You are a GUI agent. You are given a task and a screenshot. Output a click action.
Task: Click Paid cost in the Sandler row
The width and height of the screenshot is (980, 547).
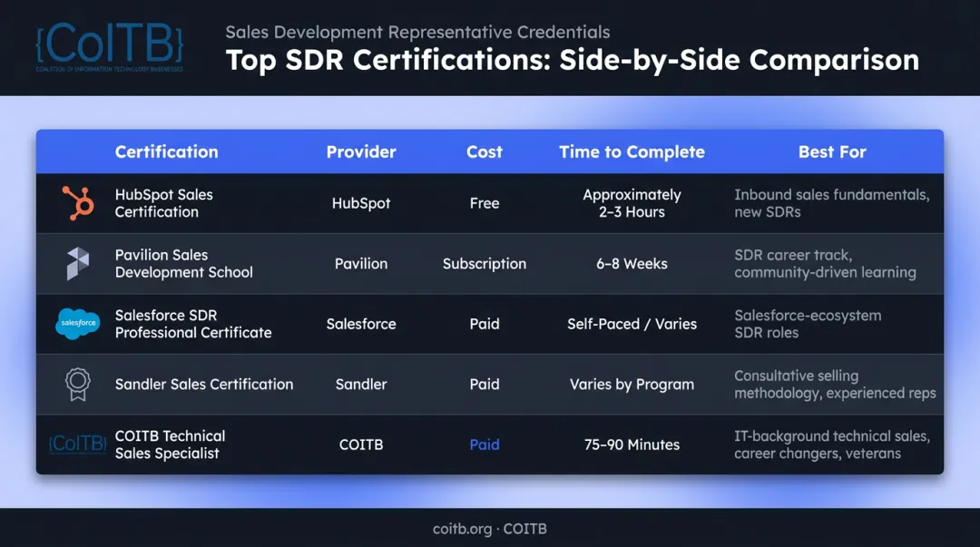[485, 384]
